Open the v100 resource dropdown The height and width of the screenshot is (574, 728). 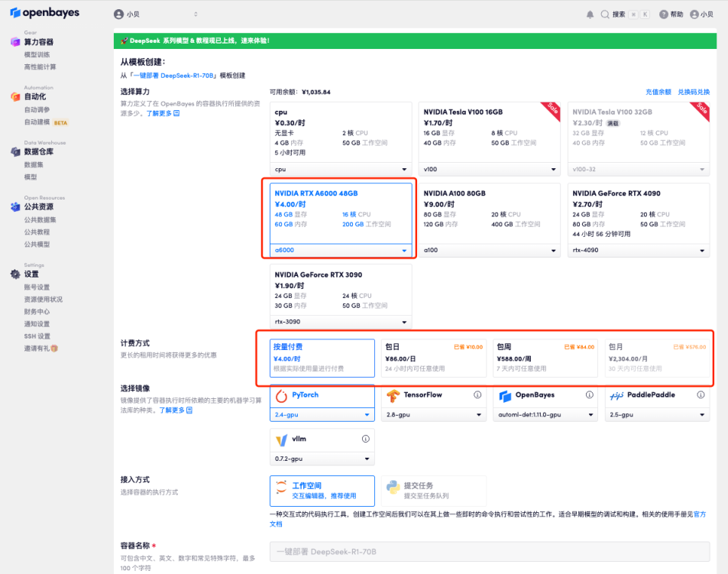click(490, 170)
